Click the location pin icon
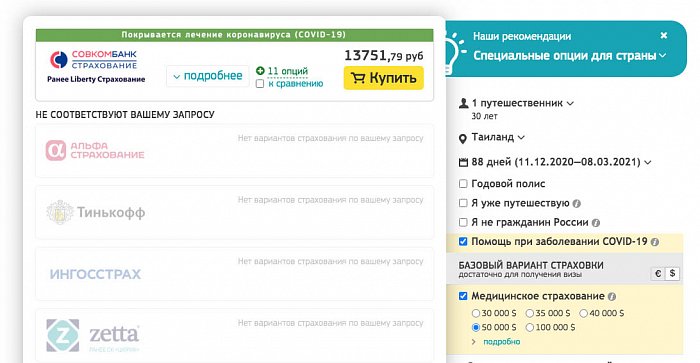 463,139
